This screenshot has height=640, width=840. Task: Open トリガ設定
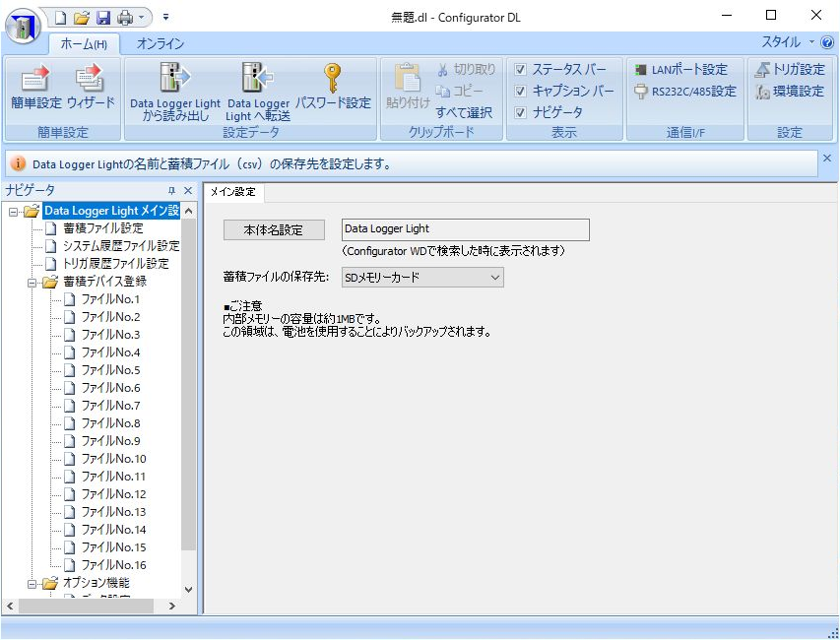(789, 70)
